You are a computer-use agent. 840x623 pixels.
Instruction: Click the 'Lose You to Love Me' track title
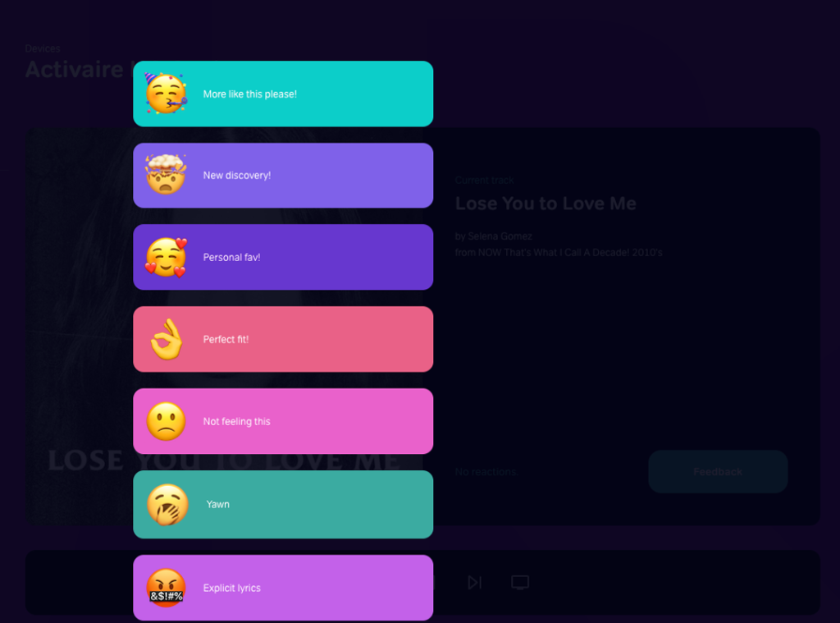tap(546, 204)
